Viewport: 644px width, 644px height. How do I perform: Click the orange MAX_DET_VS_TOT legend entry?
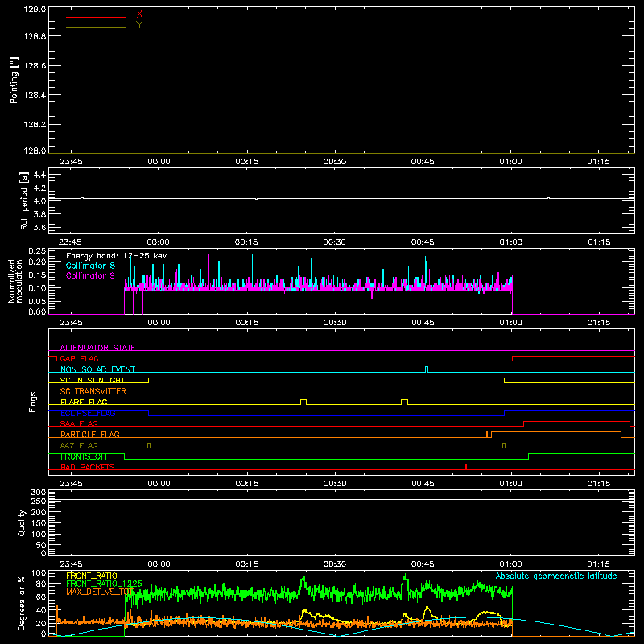click(100, 592)
